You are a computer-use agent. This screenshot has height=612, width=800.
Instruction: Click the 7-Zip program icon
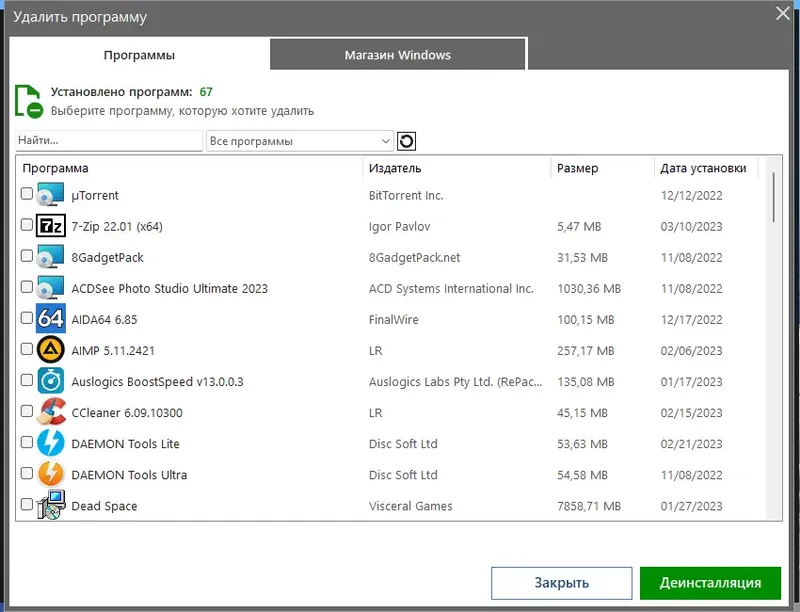(x=50, y=226)
